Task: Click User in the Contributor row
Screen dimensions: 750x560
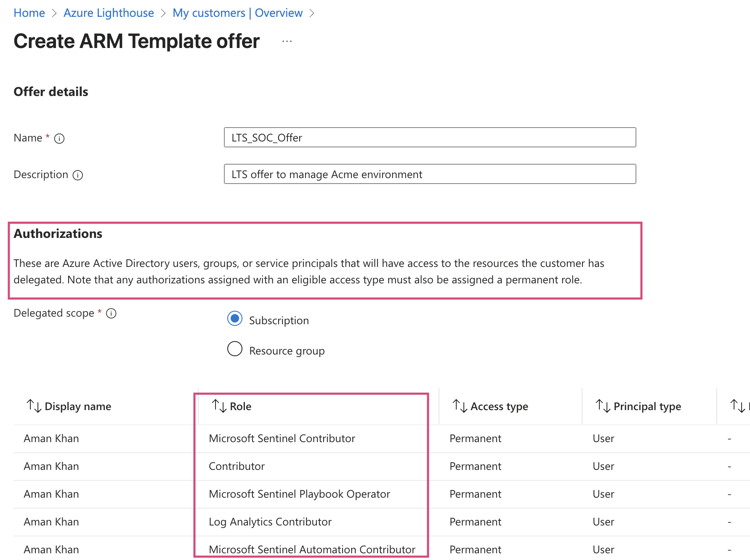Action: coord(603,466)
